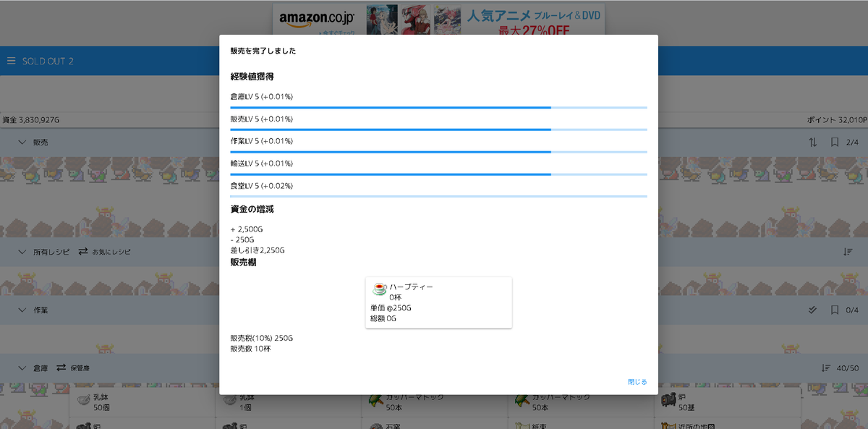
Task: Click the sort order arrows in 販売 header
Action: (813, 142)
